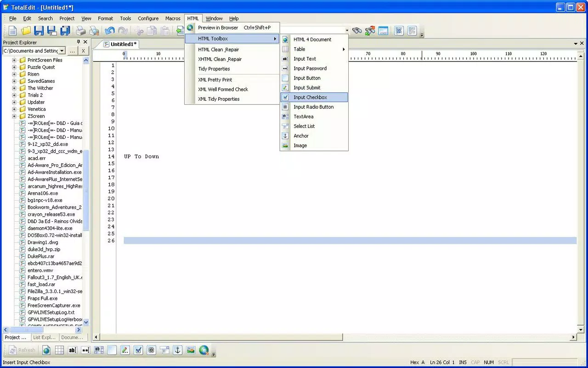This screenshot has height=368, width=588.
Task: Click the binoculars Find icon
Action: tap(357, 31)
